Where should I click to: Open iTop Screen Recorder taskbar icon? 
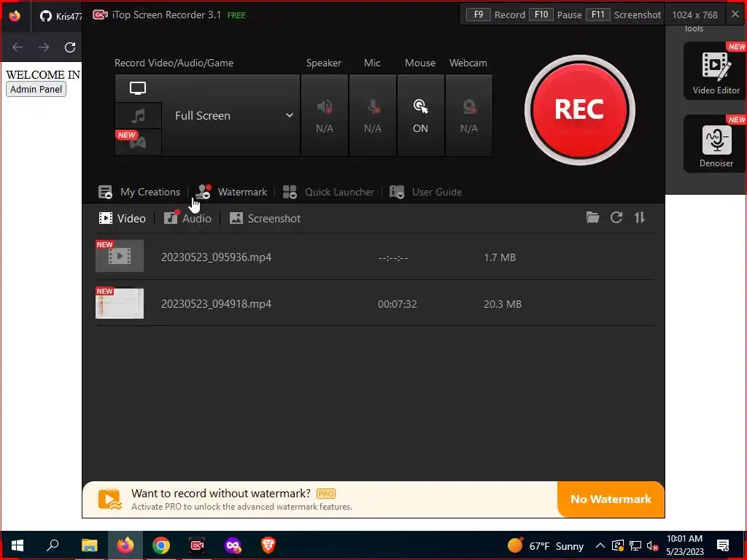(x=197, y=545)
